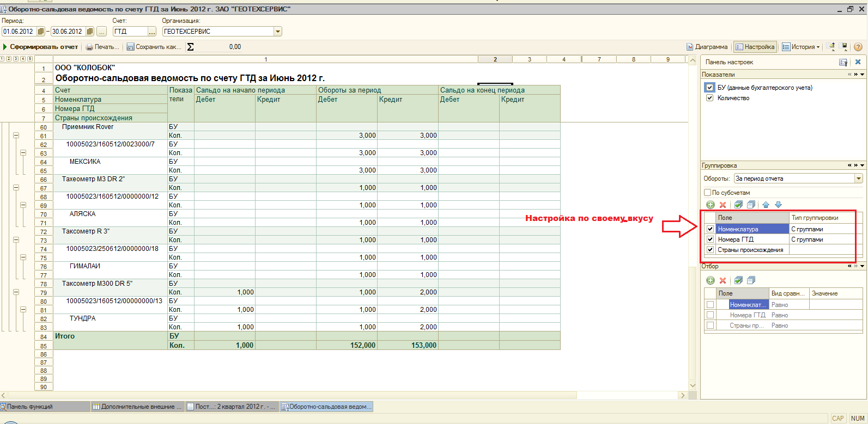868x424 pixels.
Task: Open Организация dropdown arrow
Action: (x=278, y=32)
